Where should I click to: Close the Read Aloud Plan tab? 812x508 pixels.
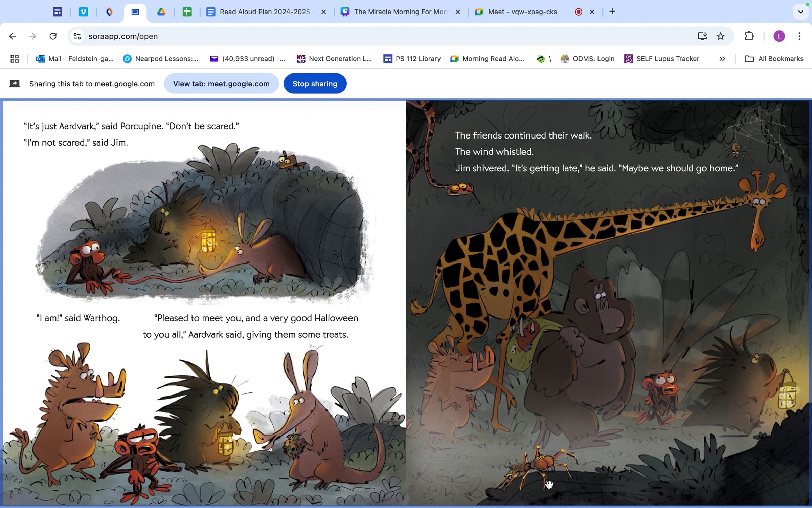(x=323, y=12)
